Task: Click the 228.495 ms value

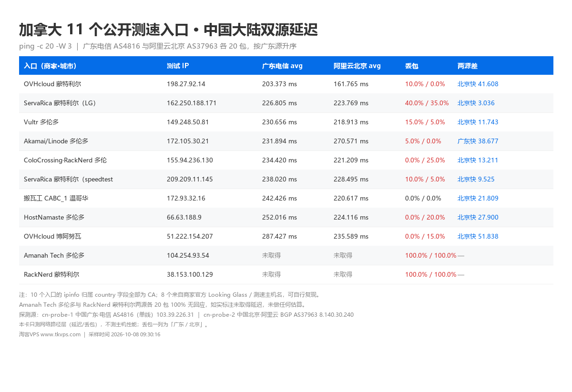Action: 351,179
